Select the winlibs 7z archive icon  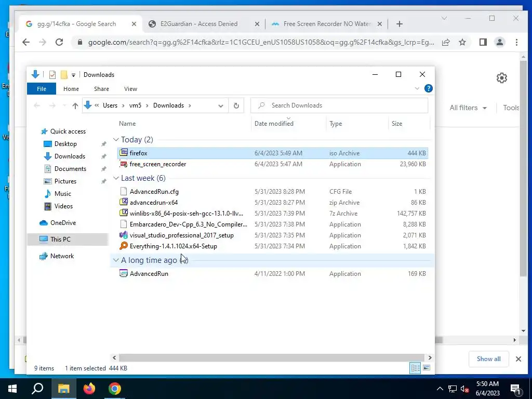click(124, 213)
